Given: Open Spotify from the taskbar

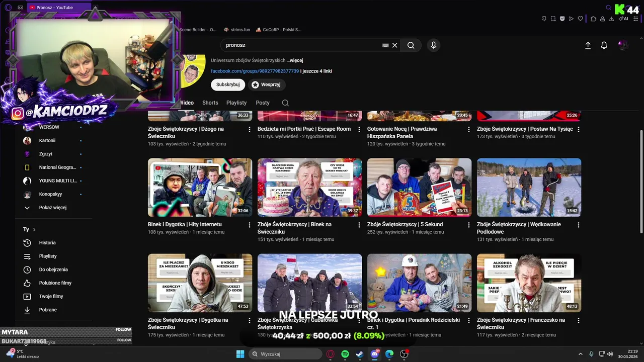Looking at the screenshot, I should [x=345, y=354].
